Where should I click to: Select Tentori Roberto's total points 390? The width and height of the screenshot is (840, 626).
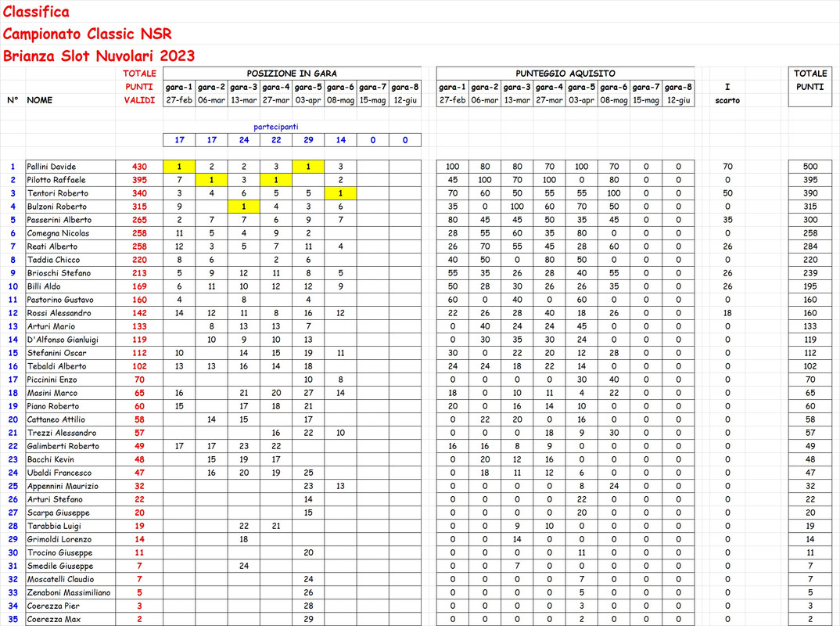pyautogui.click(x=810, y=193)
